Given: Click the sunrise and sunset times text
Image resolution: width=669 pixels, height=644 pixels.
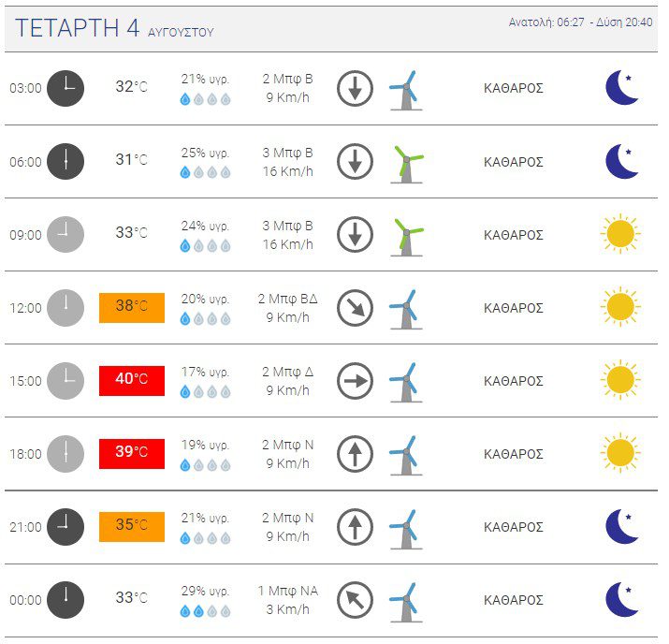Looking at the screenshot, I should 580,22.
